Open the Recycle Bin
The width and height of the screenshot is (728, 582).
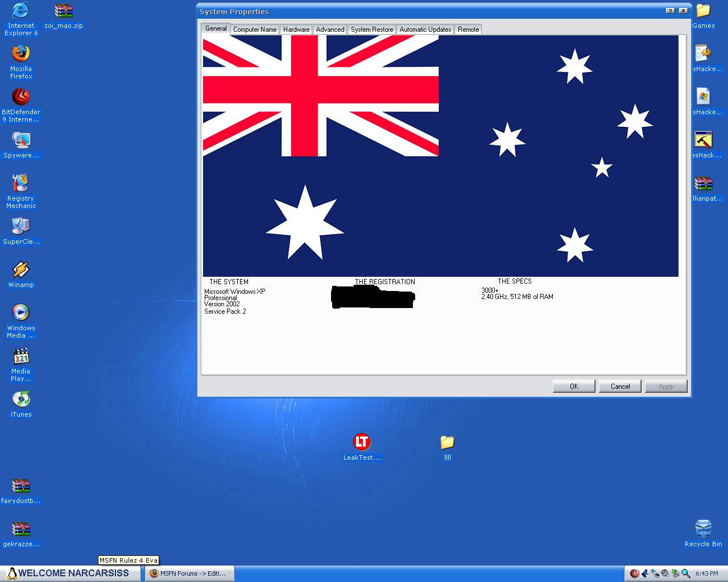(x=704, y=533)
